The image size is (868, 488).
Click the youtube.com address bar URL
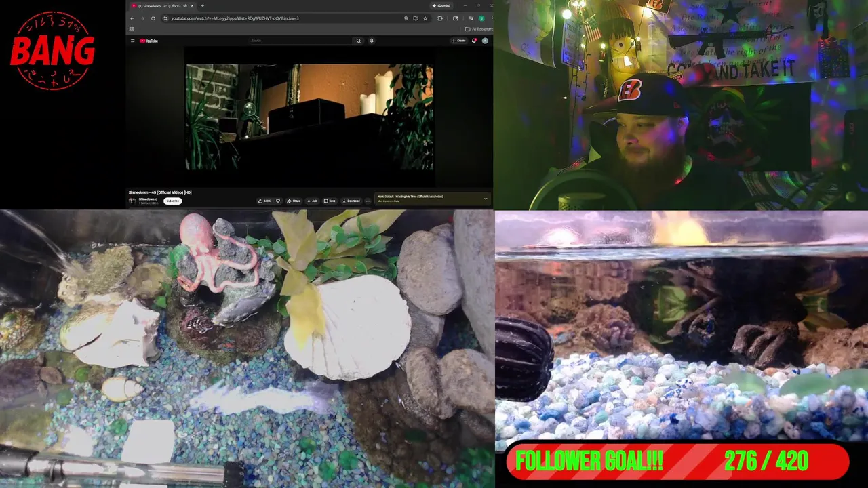tap(235, 18)
